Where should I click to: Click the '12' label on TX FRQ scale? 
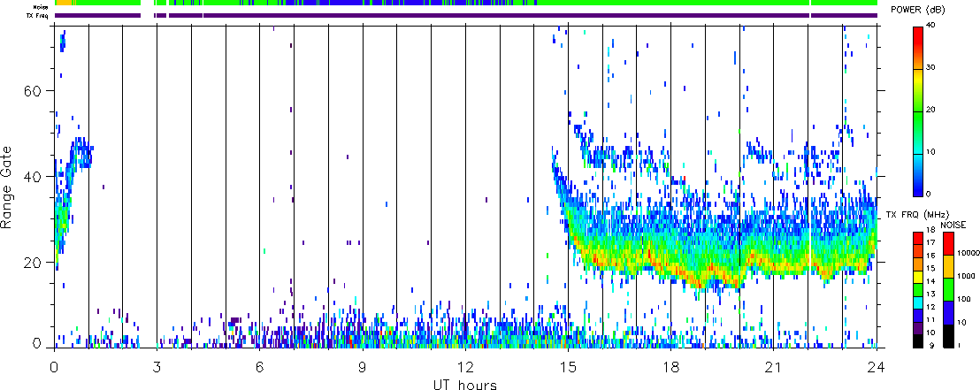tap(930, 307)
